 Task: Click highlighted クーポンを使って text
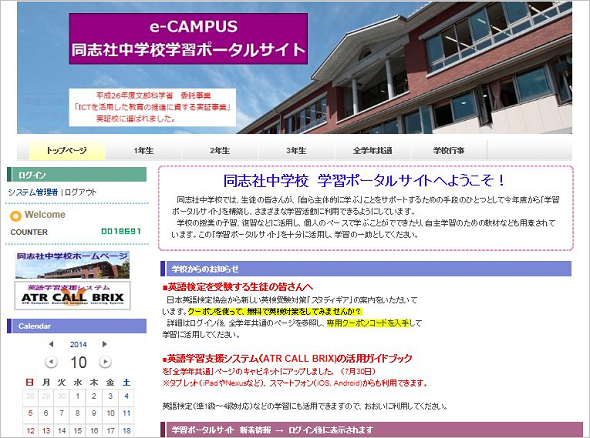pyautogui.click(x=275, y=312)
